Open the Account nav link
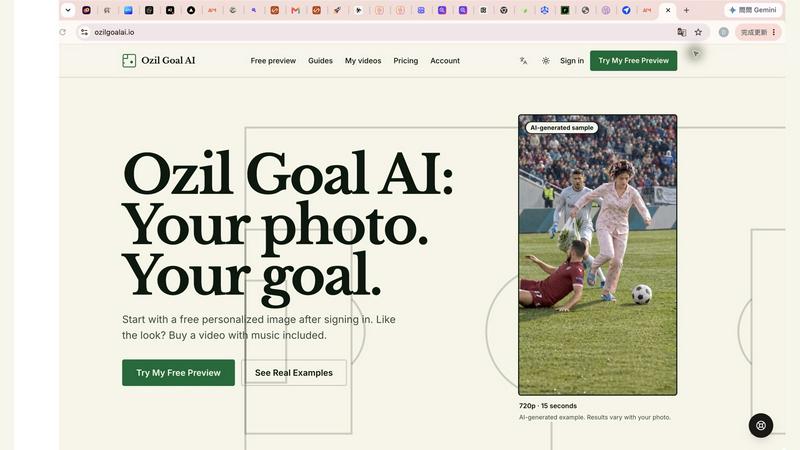This screenshot has height=450, width=800. tap(445, 61)
